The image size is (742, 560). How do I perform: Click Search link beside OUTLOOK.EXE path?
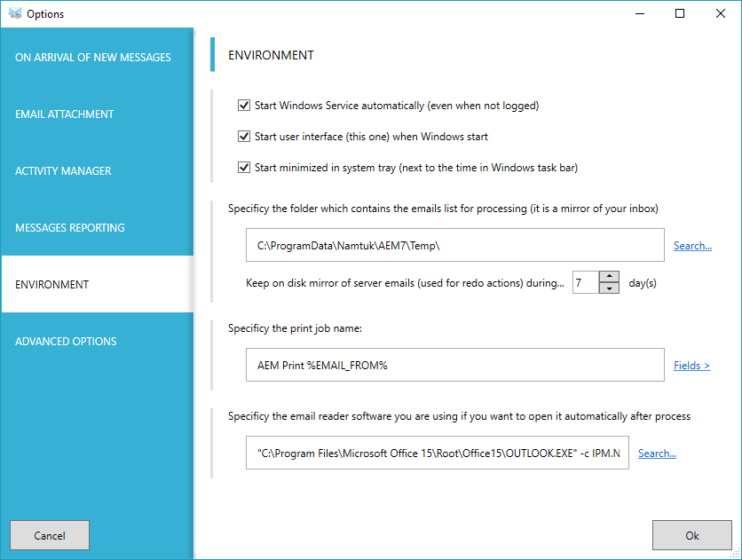pos(657,454)
